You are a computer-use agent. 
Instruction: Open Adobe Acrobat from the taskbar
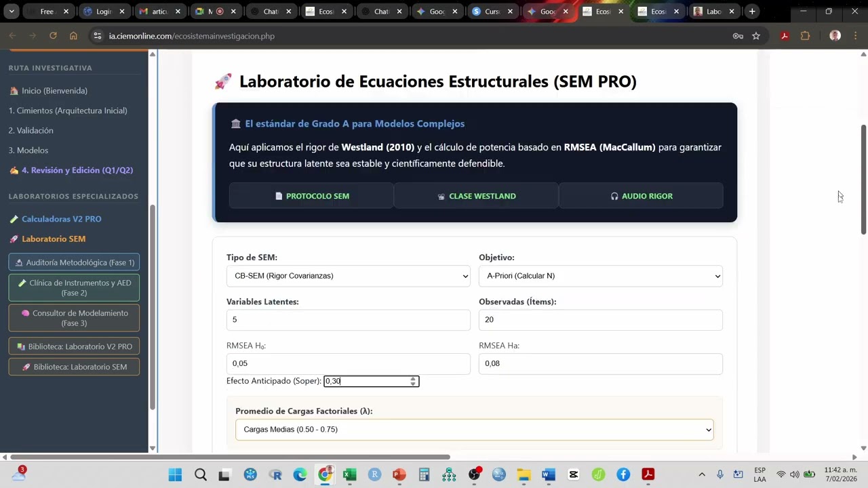tap(648, 474)
